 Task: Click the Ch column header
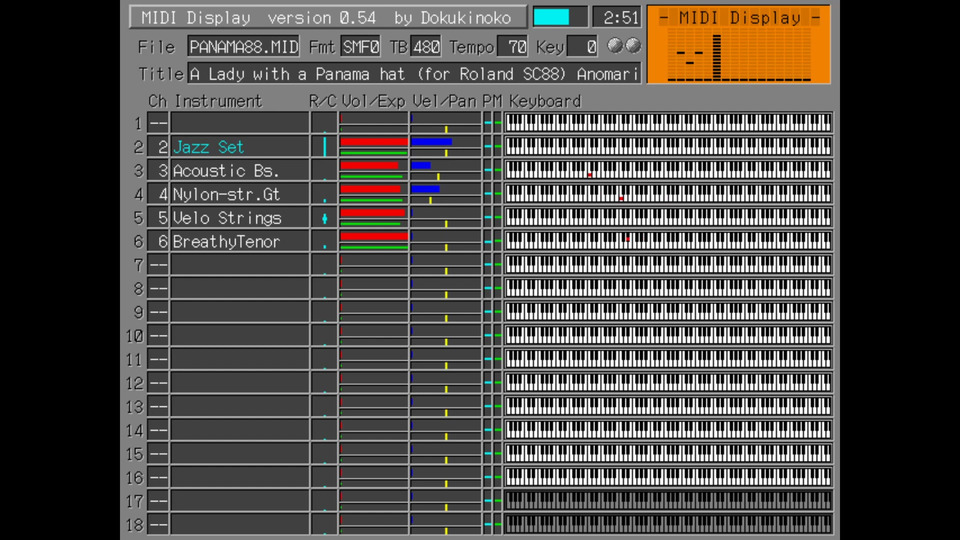pyautogui.click(x=157, y=101)
